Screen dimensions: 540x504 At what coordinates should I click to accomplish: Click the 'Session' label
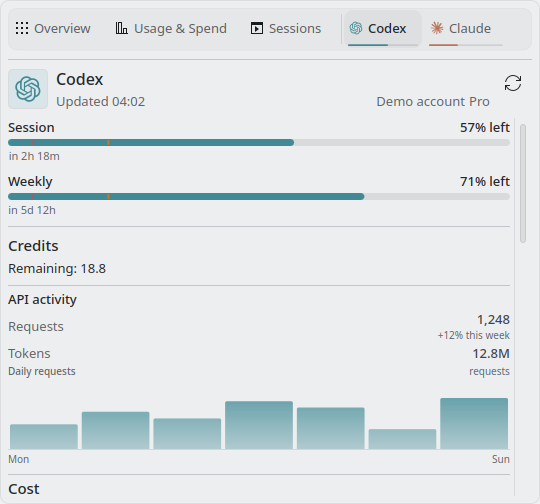click(31, 128)
